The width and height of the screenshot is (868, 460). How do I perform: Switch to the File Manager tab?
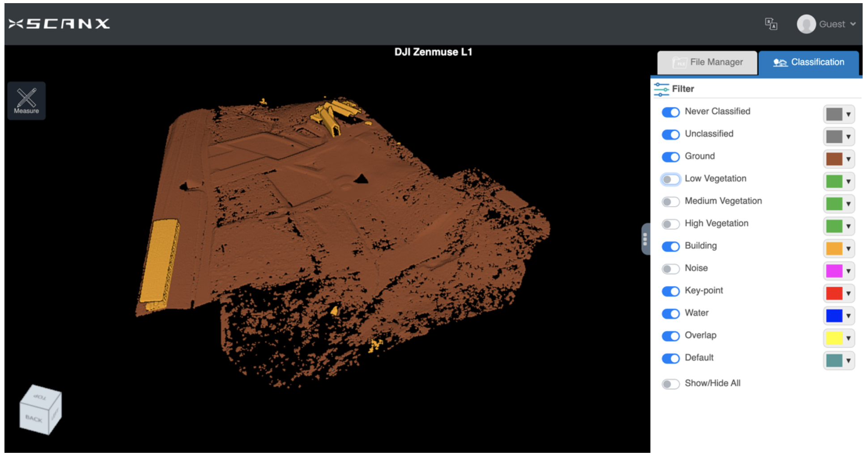pos(707,63)
